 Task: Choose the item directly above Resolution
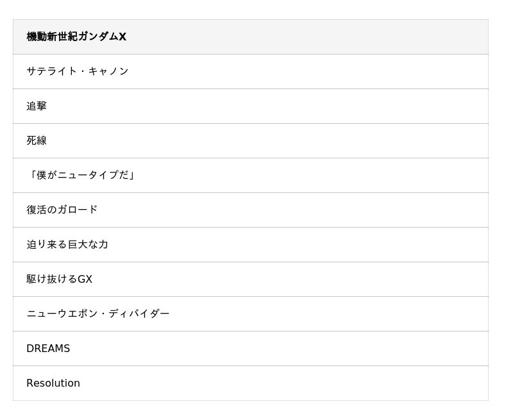click(x=48, y=348)
